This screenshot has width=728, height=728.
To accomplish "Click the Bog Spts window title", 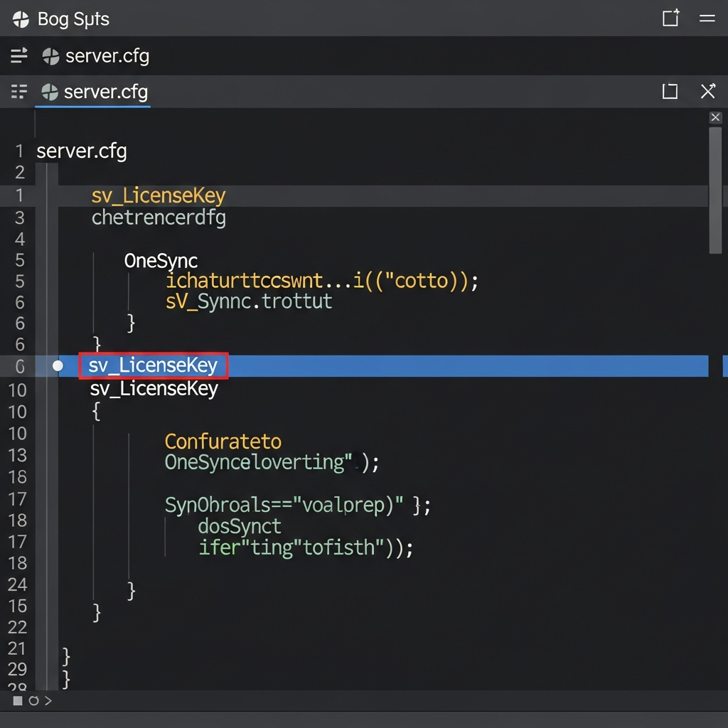I will tap(73, 19).
